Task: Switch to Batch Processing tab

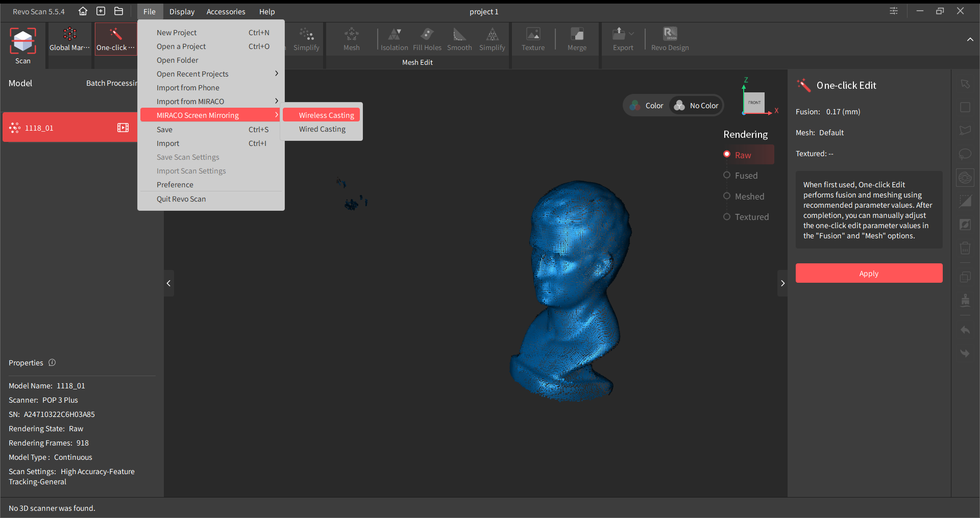Action: pos(111,83)
